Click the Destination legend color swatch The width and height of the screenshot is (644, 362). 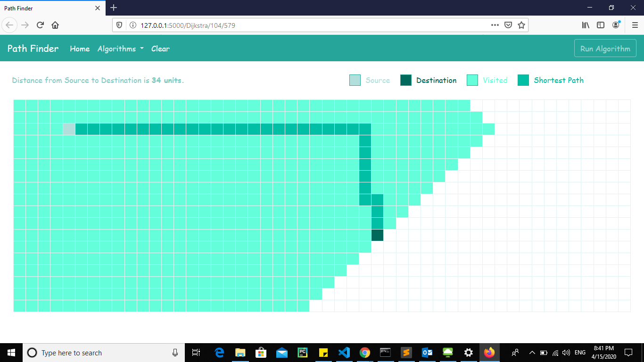tap(406, 80)
